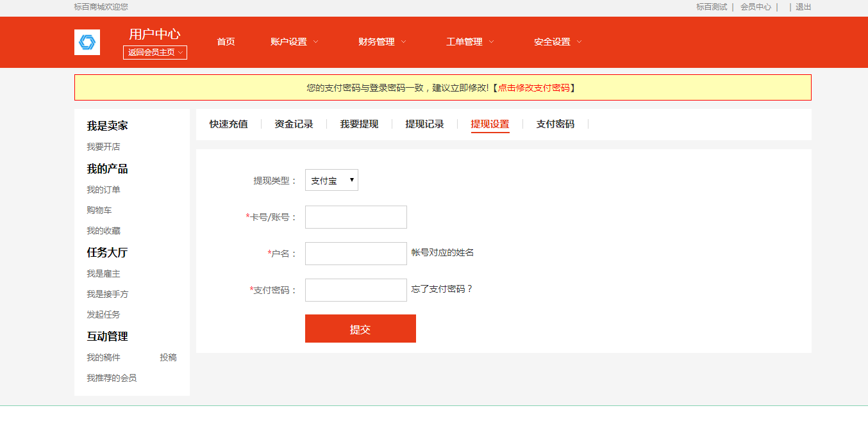Click the 点击修改支付密码 warning link

(x=533, y=88)
